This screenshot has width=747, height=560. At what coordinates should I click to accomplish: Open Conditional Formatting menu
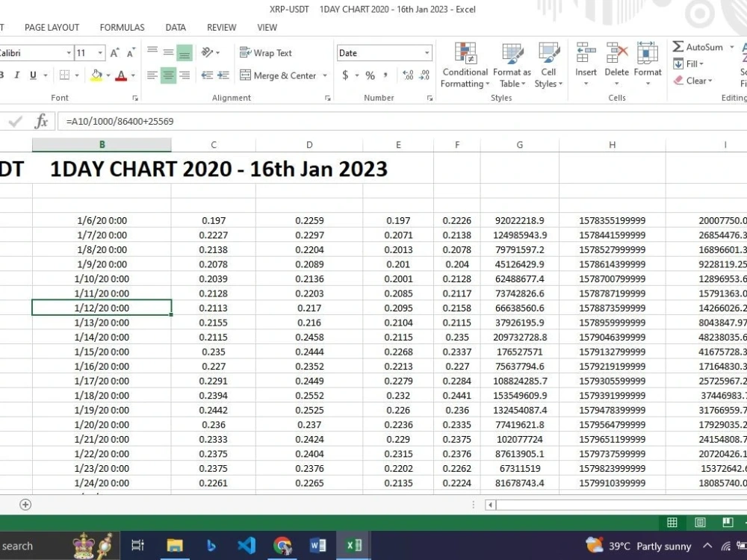point(465,65)
